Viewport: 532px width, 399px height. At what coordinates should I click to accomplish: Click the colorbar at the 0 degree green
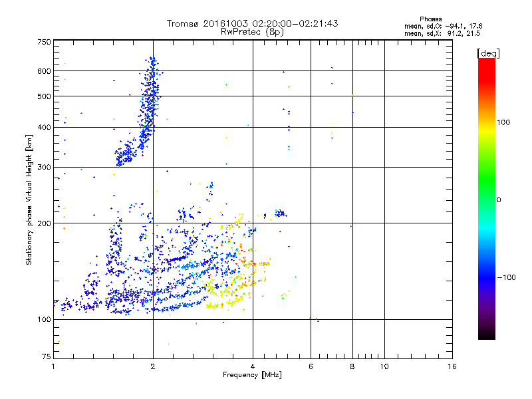click(x=487, y=199)
